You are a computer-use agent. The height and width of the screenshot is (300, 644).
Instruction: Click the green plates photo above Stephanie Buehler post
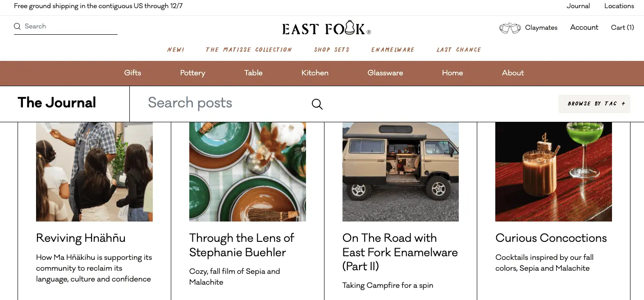tap(247, 171)
